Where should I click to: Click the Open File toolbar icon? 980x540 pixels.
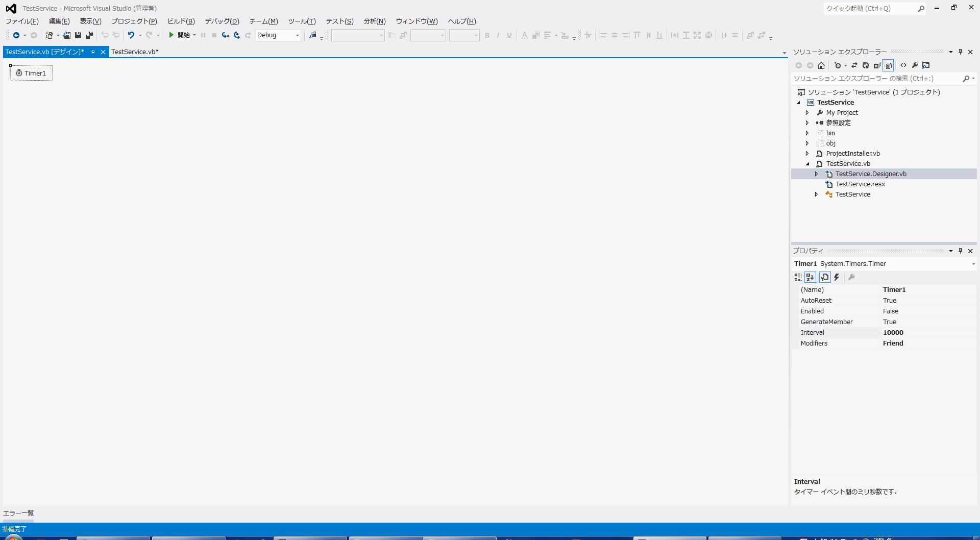tap(67, 35)
